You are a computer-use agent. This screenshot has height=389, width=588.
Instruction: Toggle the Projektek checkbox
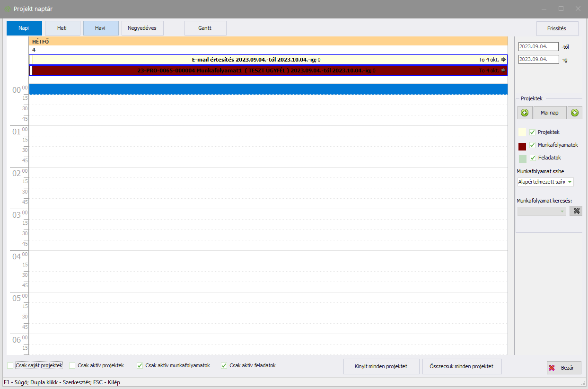532,132
